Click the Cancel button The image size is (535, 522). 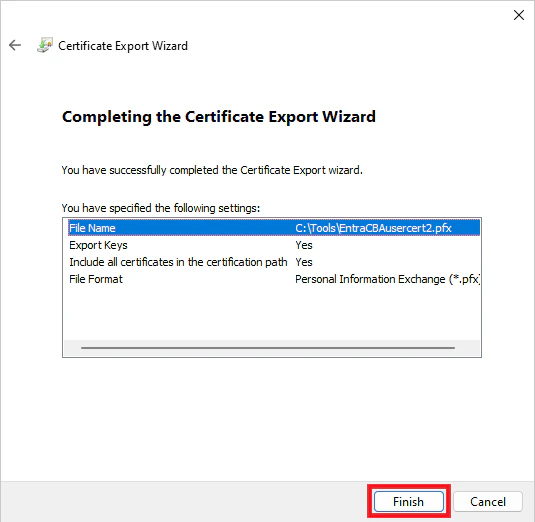488,501
